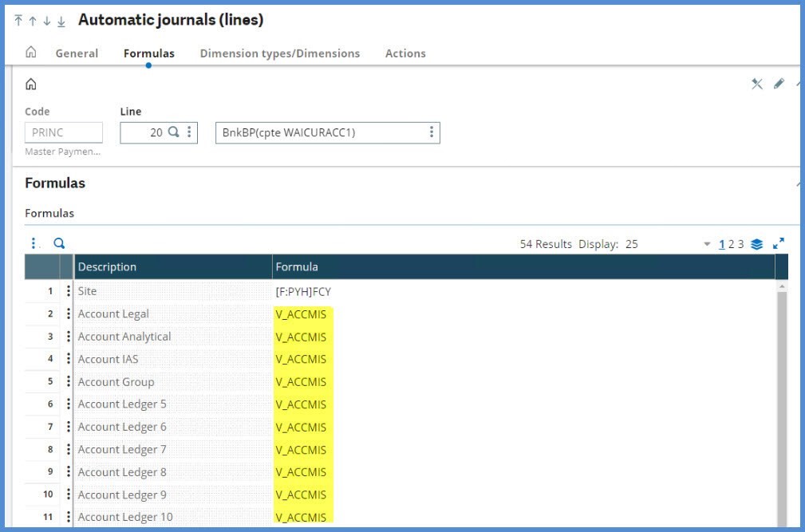Search the Formulas grid with magnifier

click(59, 243)
